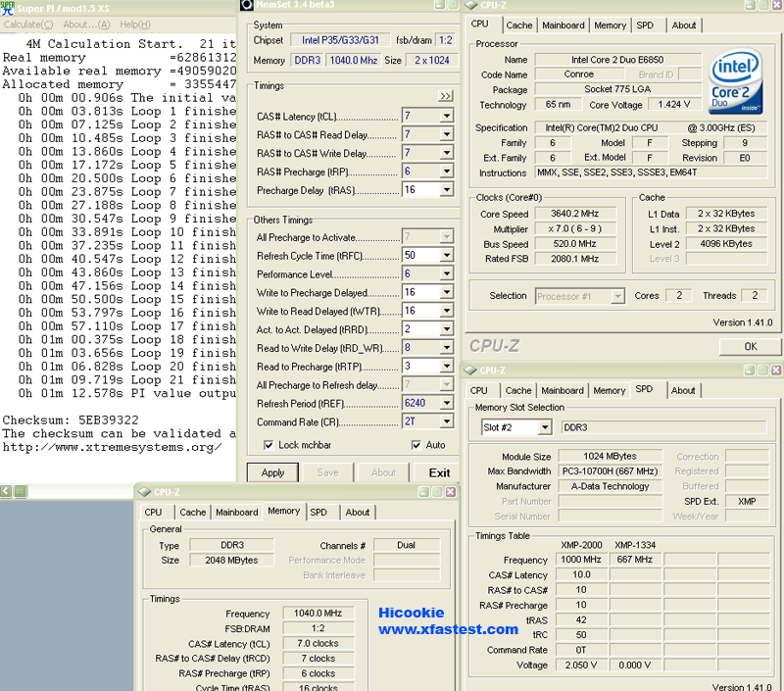Switch to CPU tab in SPD CPU-Z window
This screenshot has height=691, width=784.
click(x=478, y=390)
